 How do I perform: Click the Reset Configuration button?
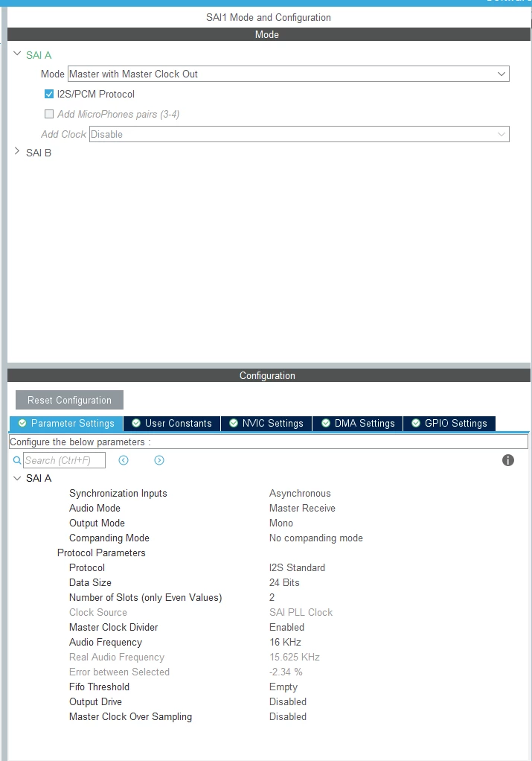click(69, 400)
